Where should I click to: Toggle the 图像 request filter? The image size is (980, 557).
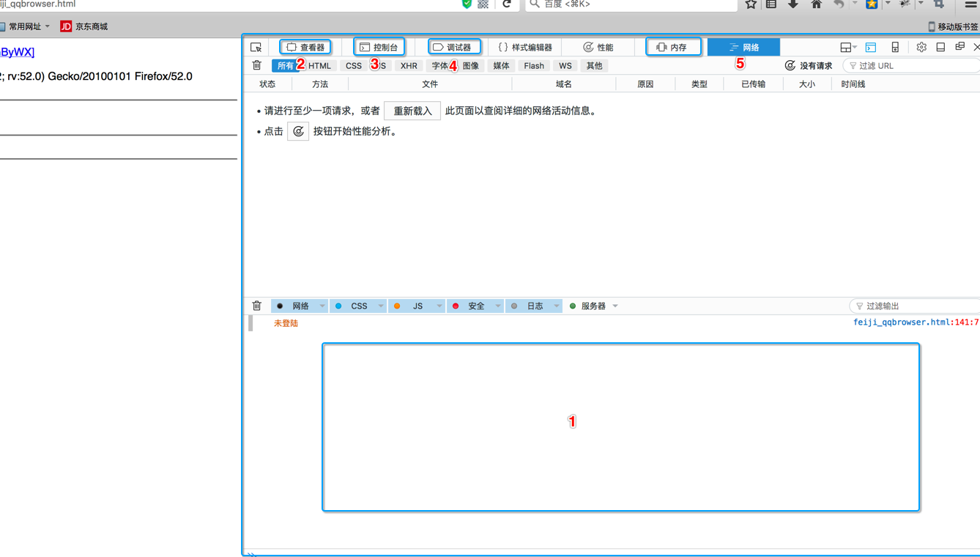tap(471, 65)
